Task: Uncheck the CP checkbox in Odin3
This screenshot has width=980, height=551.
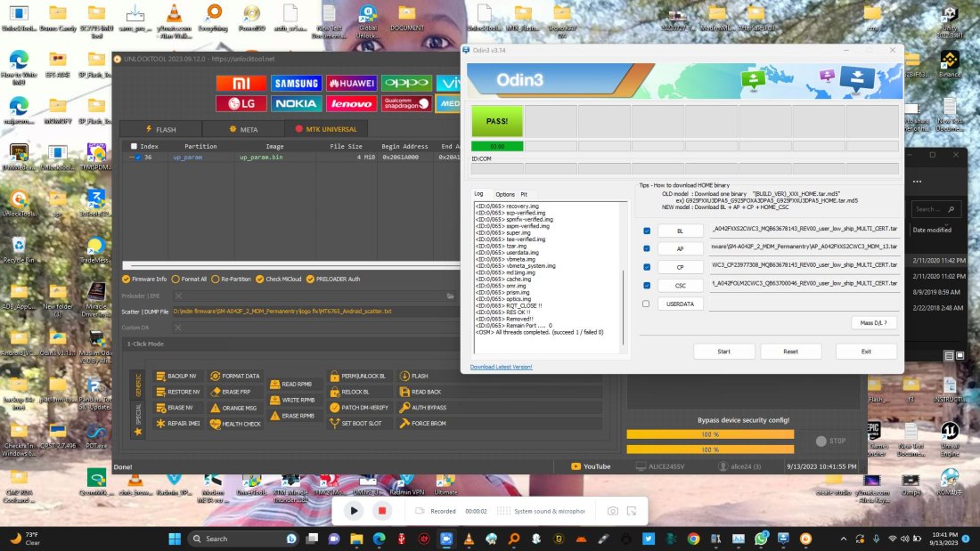Action: [x=647, y=267]
